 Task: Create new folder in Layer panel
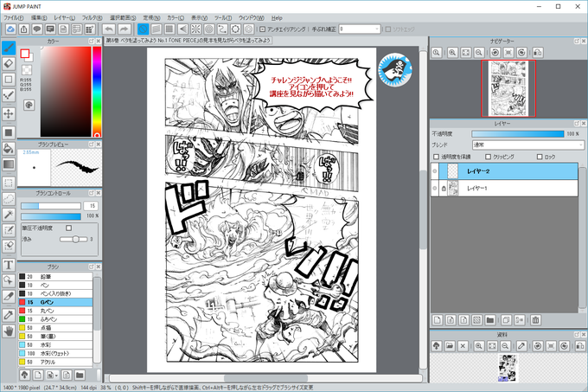(489, 320)
